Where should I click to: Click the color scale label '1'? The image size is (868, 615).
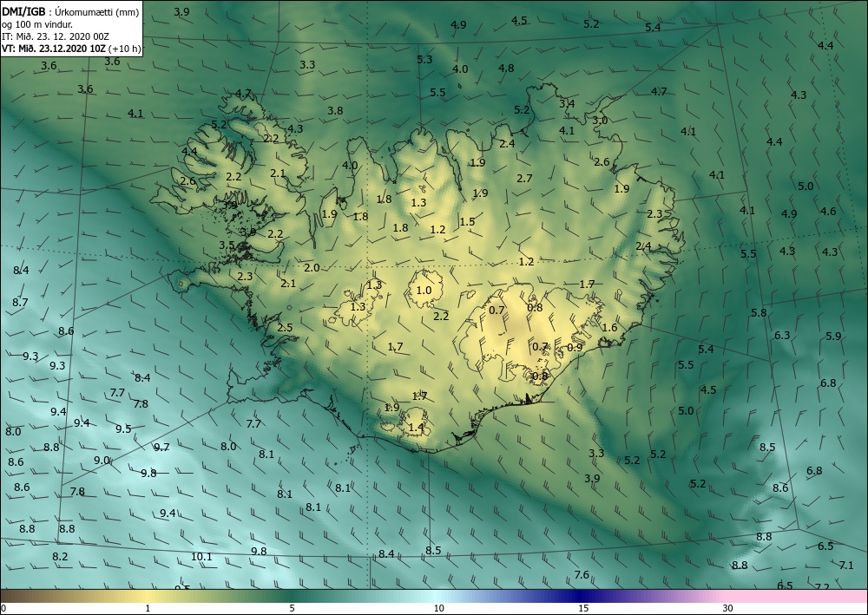pos(148,609)
